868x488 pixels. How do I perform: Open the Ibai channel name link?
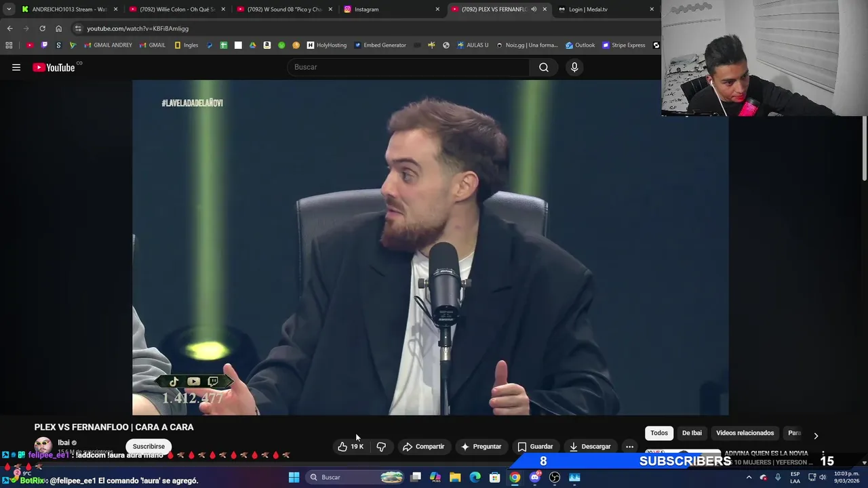click(x=64, y=443)
